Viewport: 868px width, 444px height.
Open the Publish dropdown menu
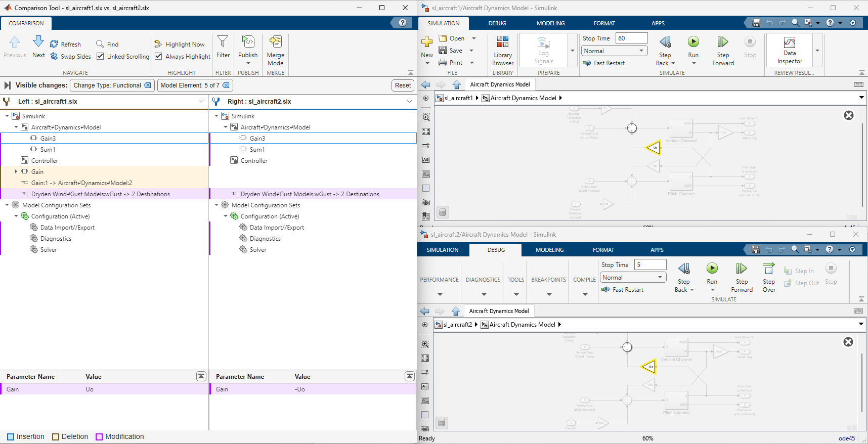(x=248, y=63)
